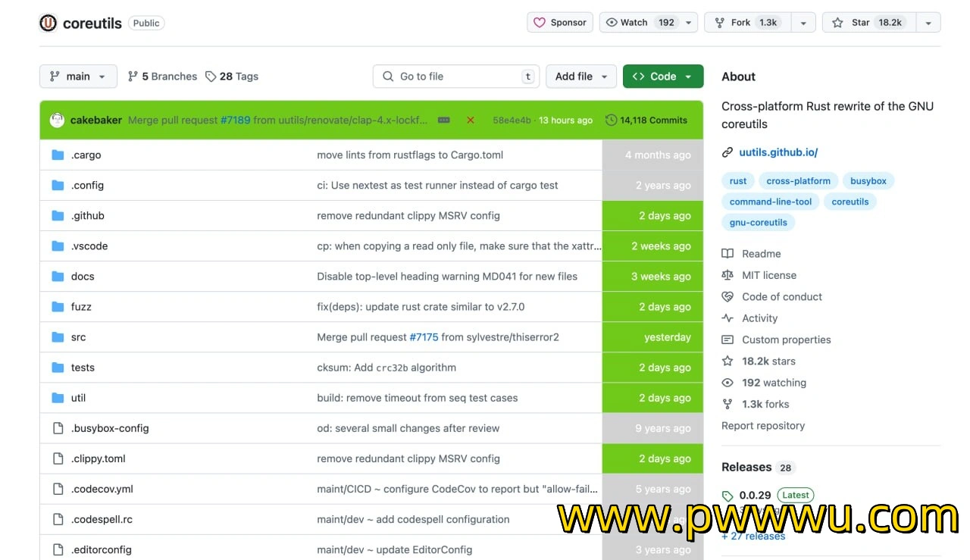
Task: Open the tests folder
Action: pyautogui.click(x=83, y=367)
